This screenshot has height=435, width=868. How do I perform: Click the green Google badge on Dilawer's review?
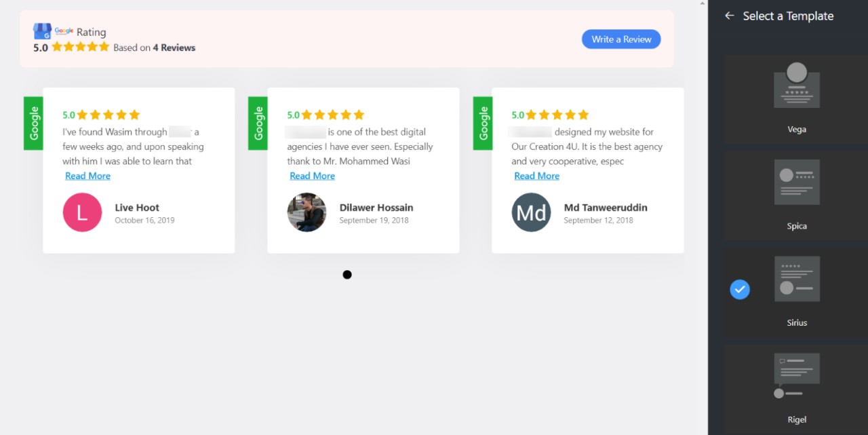(258, 123)
